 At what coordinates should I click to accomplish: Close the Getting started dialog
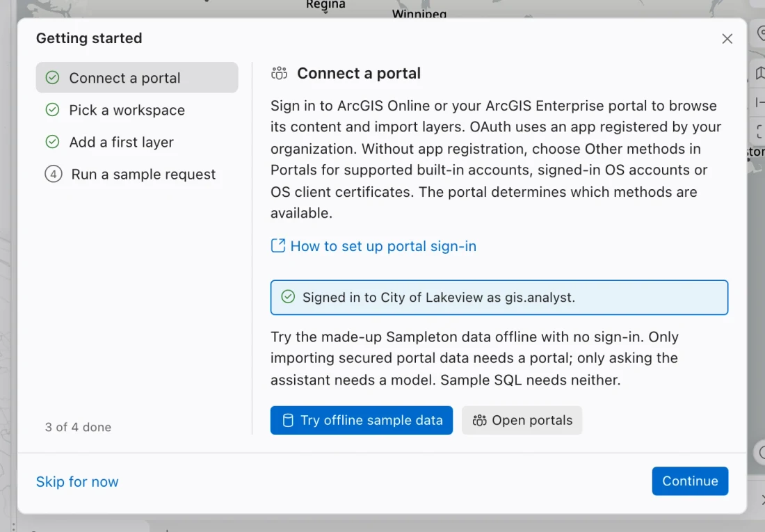[727, 38]
